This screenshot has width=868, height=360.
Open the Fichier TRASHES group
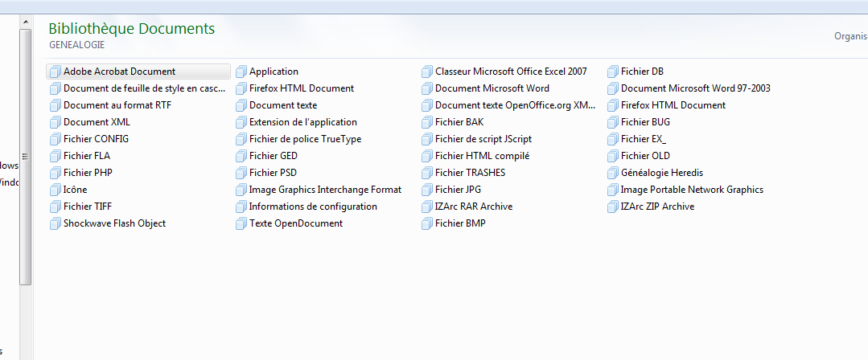coord(470,173)
